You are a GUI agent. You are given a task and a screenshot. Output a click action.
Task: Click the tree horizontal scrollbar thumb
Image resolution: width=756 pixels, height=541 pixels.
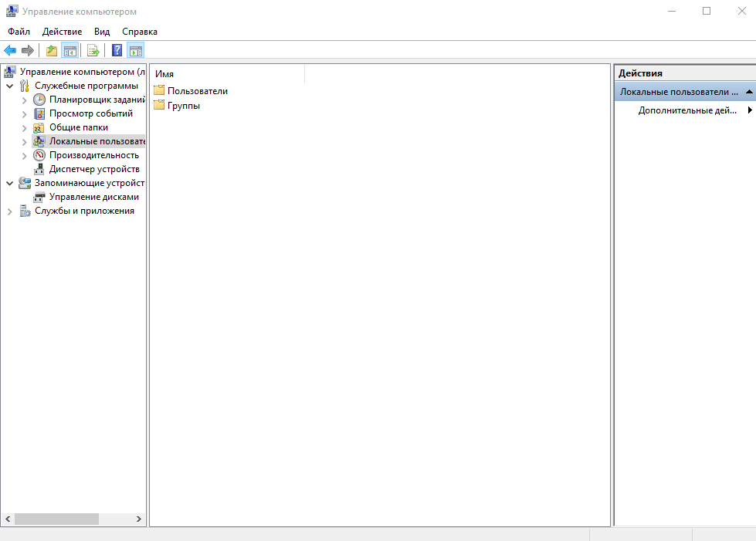pos(56,519)
